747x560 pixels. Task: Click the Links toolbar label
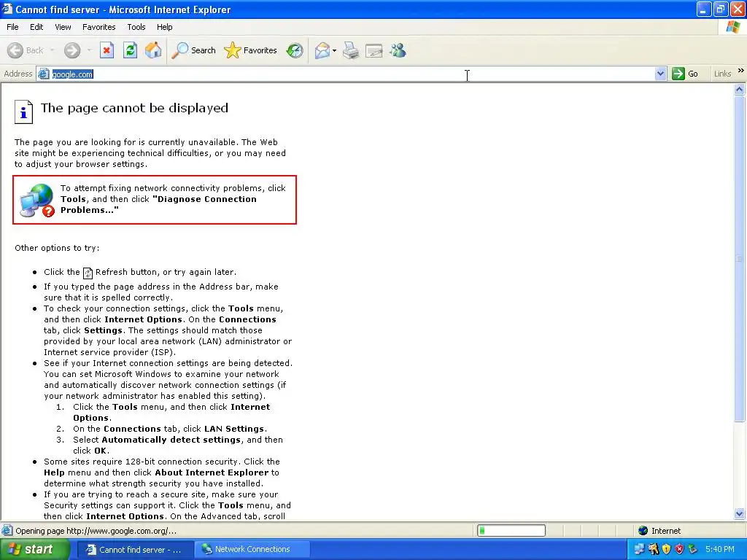(x=722, y=74)
